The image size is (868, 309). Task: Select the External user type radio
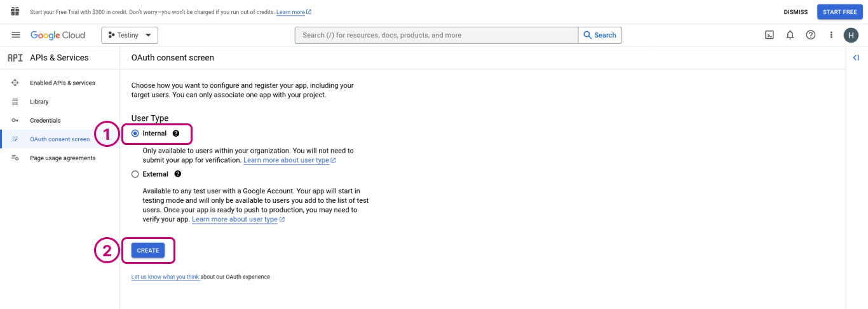click(x=135, y=174)
